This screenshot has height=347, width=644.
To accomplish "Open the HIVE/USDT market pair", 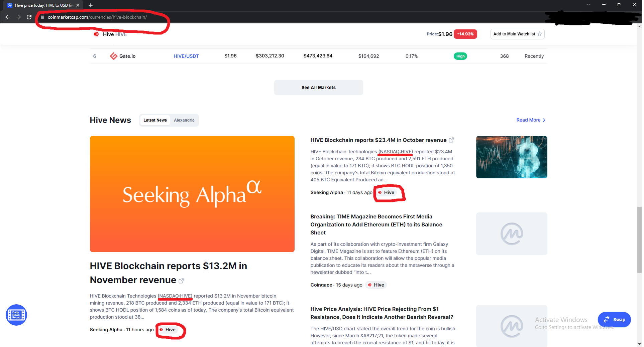I will 186,56.
